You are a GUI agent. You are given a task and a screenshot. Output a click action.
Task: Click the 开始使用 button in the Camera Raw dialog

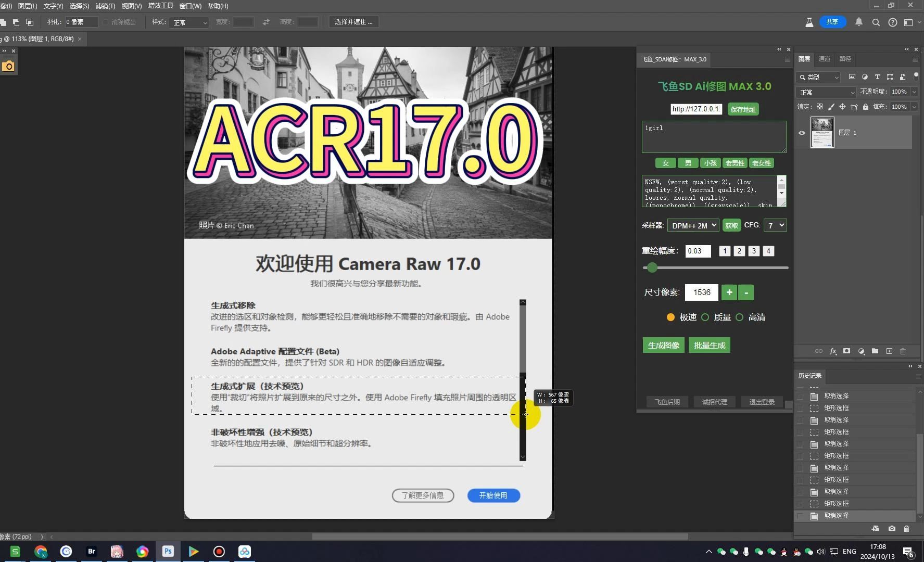(493, 495)
